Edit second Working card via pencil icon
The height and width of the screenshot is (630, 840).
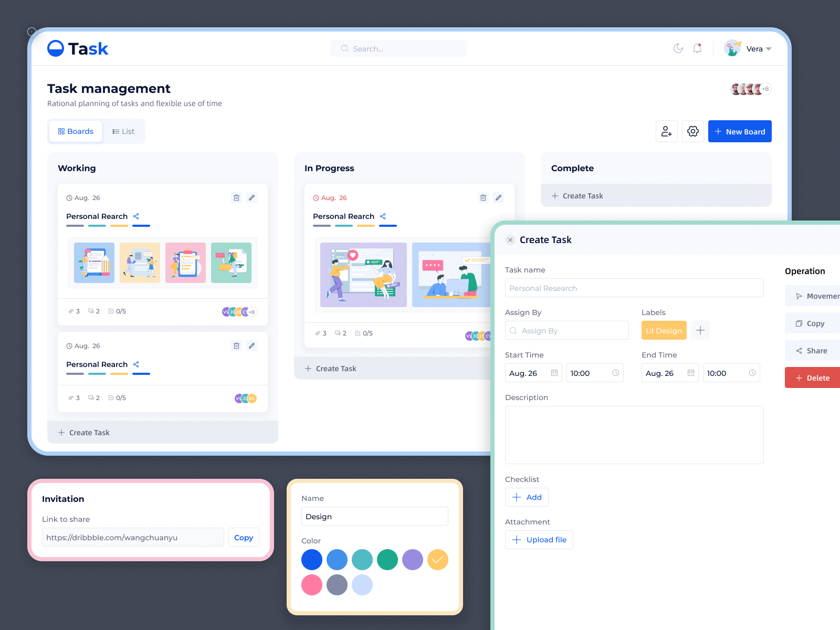pos(252,346)
